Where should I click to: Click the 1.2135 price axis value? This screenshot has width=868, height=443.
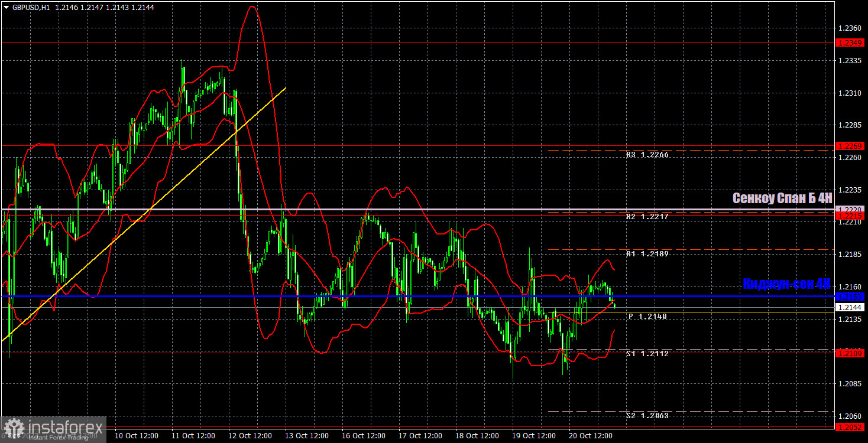[x=849, y=319]
